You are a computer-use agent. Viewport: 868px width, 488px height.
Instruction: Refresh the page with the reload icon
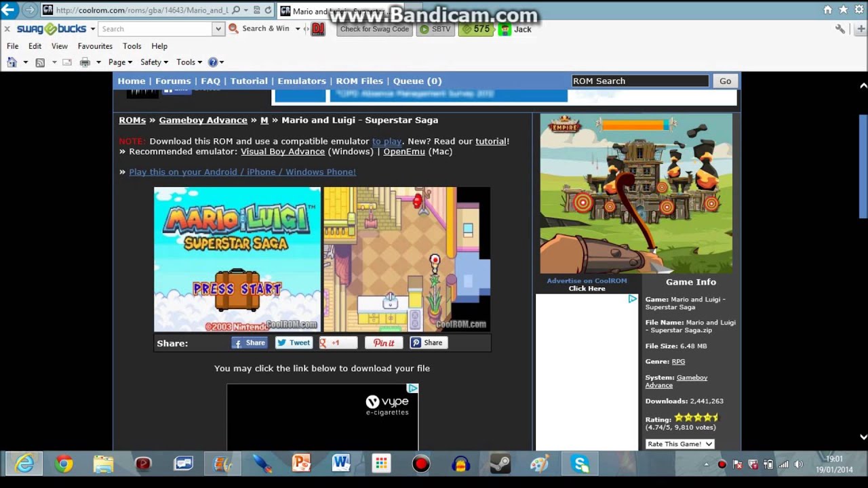click(x=269, y=10)
